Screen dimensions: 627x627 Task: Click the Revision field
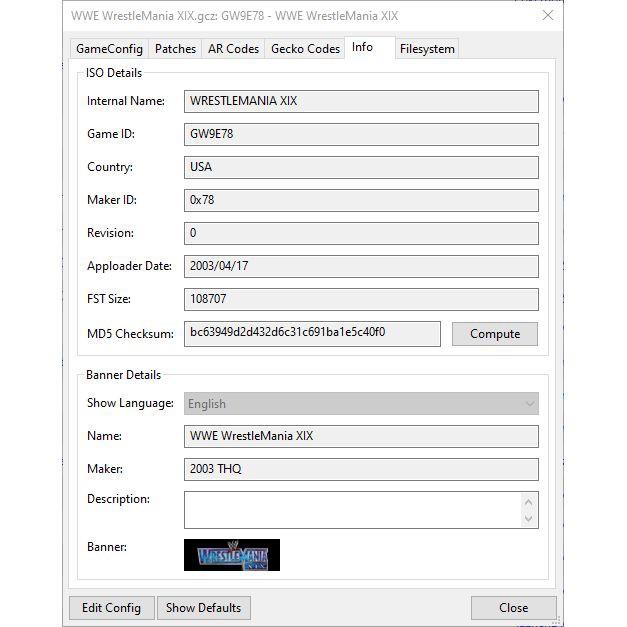click(x=361, y=233)
